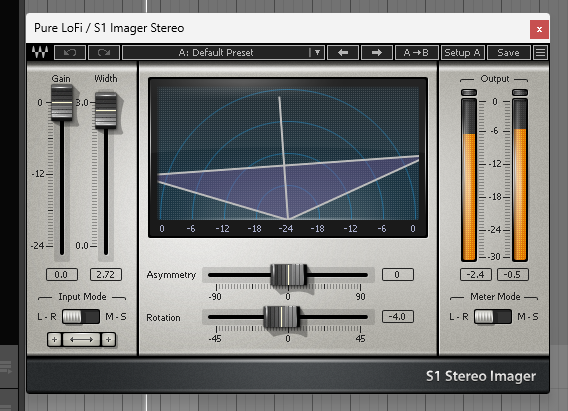Screen dimensions: 568x411
Task: Open the plugin hamburger menu
Action: click(x=540, y=53)
